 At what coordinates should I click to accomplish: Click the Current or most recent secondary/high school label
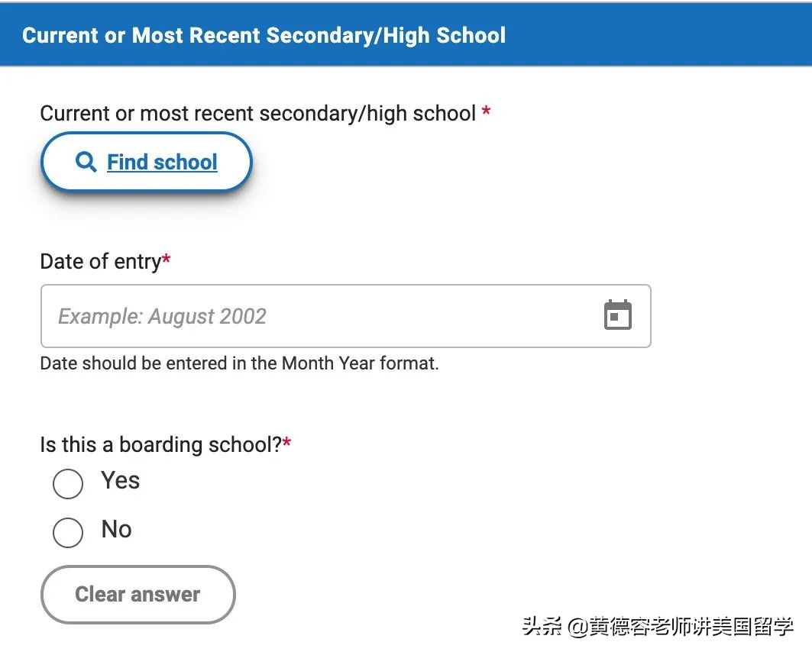(x=257, y=113)
